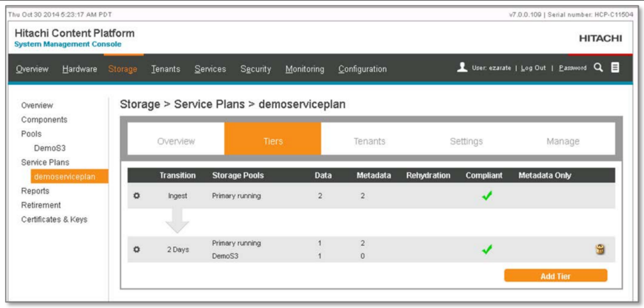The image size is (644, 308).
Task: Click Primary running in the 2 Days tier
Action: click(x=236, y=243)
